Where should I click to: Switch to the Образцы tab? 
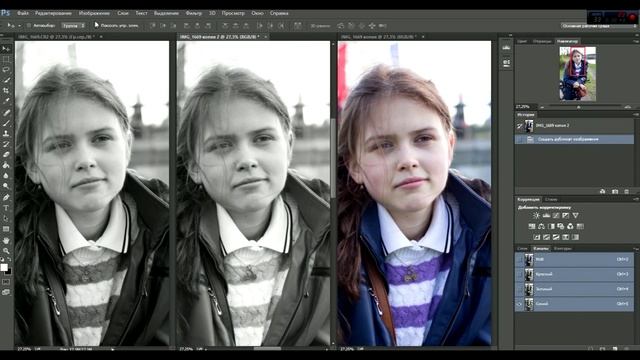(542, 41)
